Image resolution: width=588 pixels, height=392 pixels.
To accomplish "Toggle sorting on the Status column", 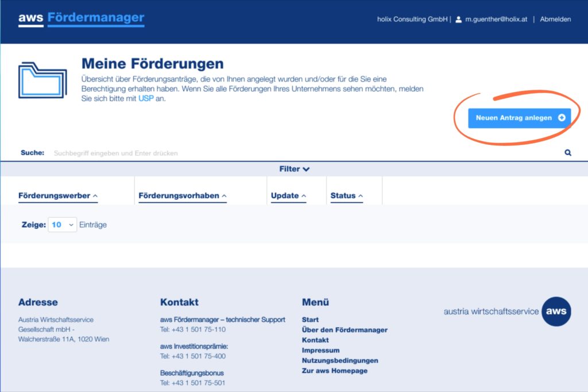I will pos(346,195).
